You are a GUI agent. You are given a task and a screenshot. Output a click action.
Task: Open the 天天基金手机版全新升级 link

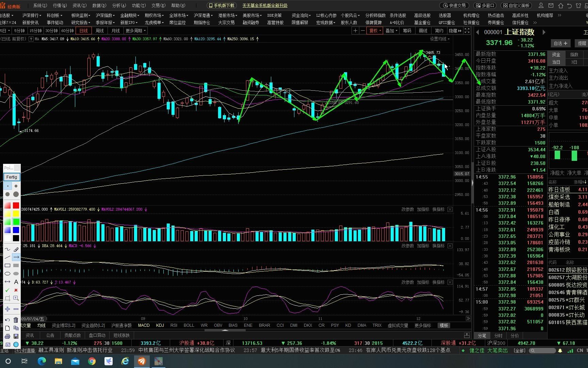tap(265, 5)
